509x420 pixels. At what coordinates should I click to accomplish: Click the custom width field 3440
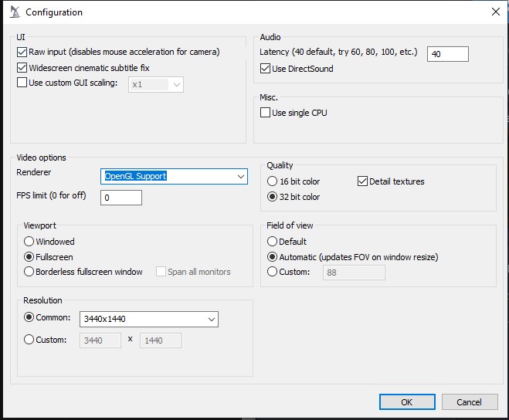(x=100, y=340)
